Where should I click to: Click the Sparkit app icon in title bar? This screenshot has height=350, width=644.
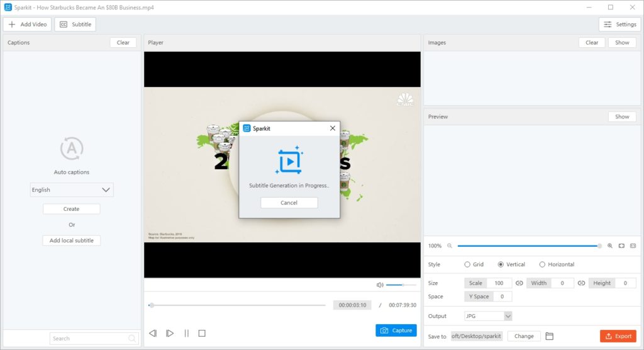8,7
